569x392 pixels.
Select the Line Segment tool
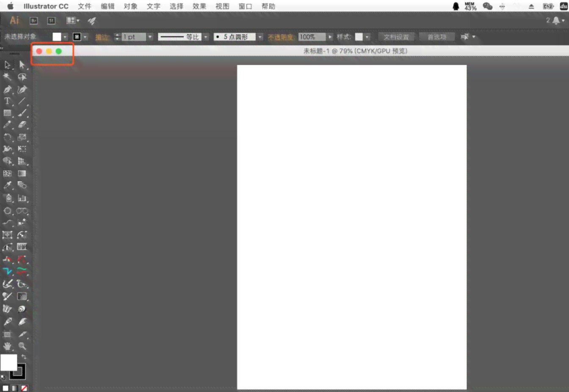pos(22,101)
